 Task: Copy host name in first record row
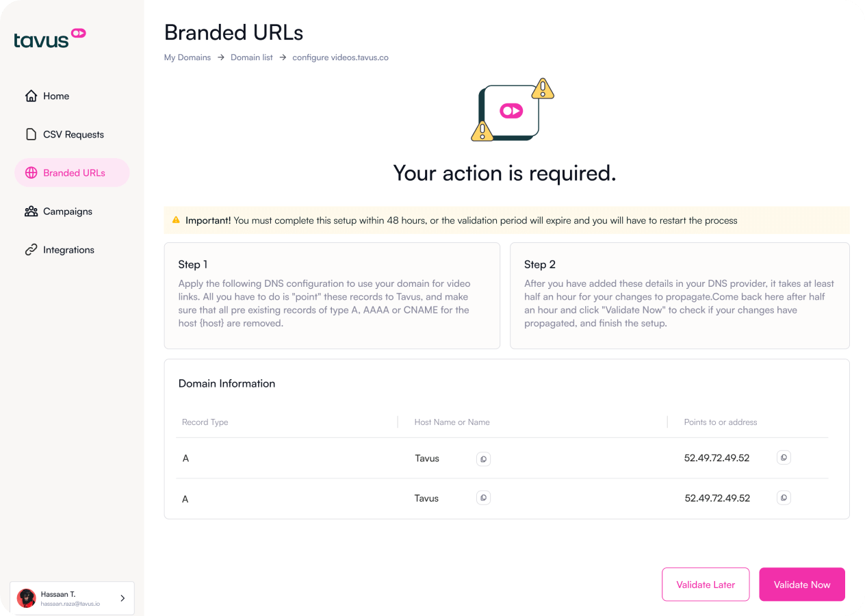tap(483, 459)
